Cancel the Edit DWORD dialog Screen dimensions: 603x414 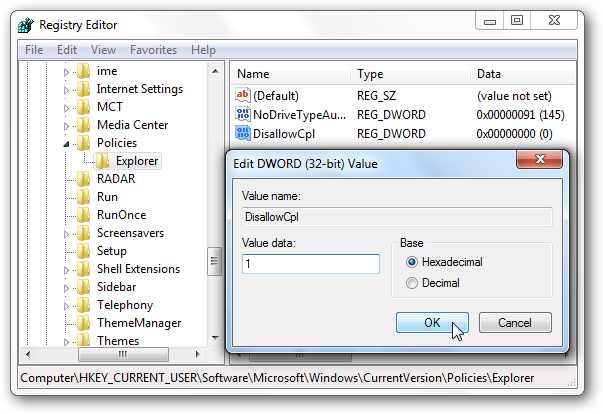point(515,323)
